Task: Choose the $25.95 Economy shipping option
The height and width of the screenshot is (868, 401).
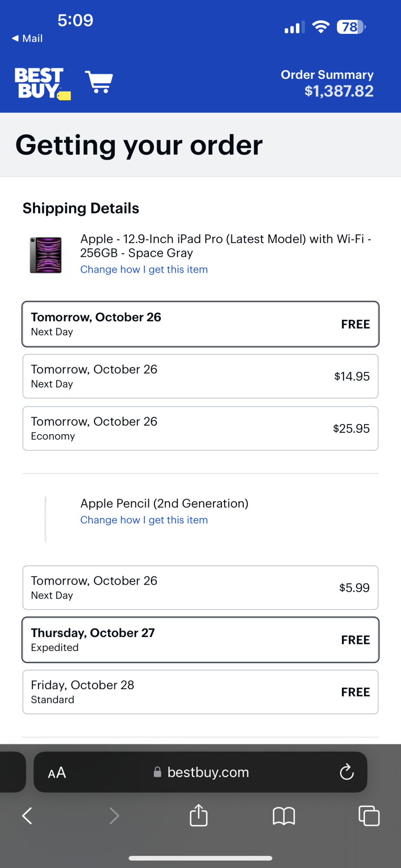Action: 200,428
